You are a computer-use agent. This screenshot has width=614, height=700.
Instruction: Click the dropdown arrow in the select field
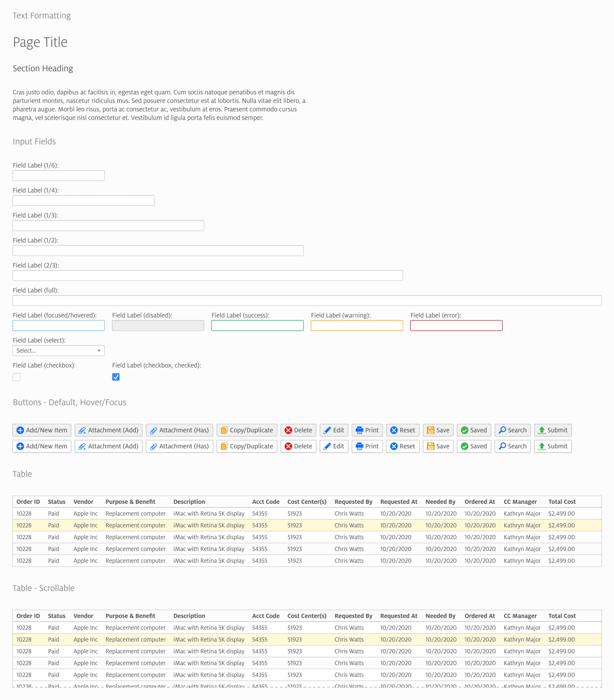(99, 351)
